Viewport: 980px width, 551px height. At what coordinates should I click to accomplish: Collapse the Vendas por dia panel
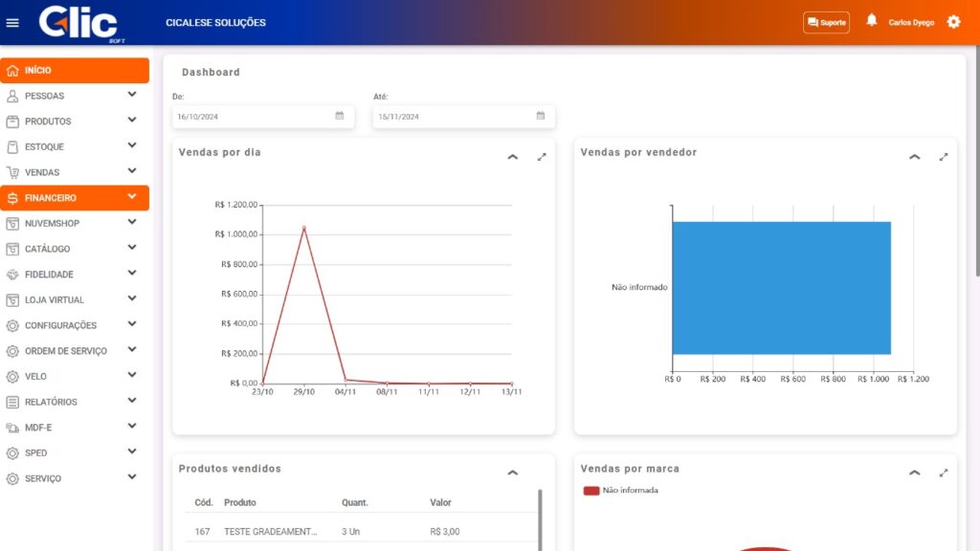point(512,157)
